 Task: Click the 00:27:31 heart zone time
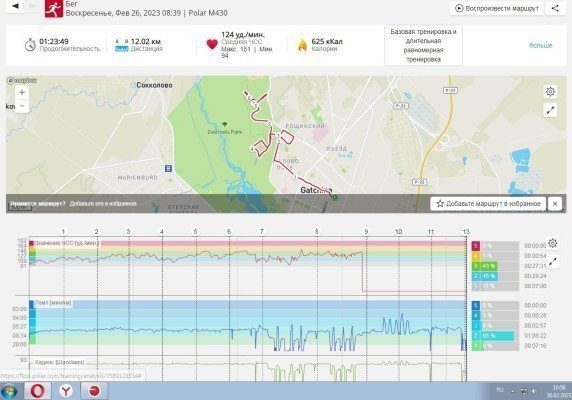[535, 266]
